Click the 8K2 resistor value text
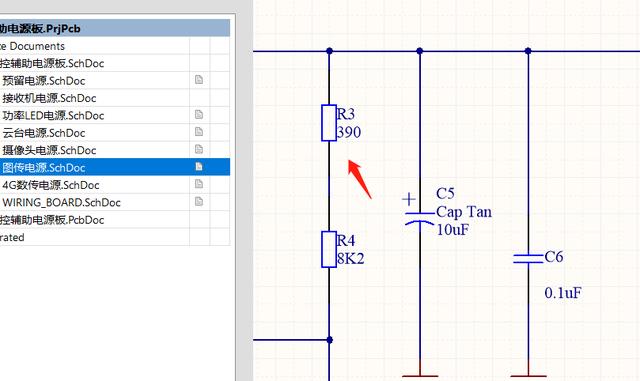The width and height of the screenshot is (640, 381). pos(351,258)
